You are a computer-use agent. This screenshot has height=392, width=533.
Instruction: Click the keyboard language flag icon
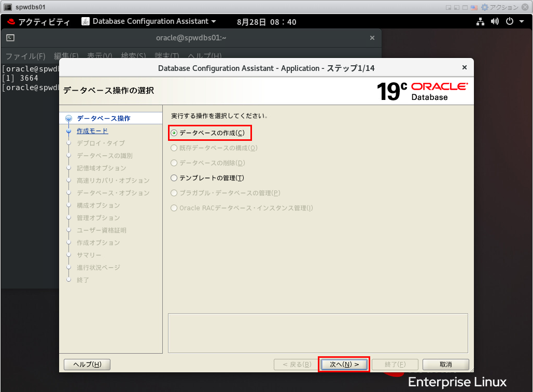[474, 7]
